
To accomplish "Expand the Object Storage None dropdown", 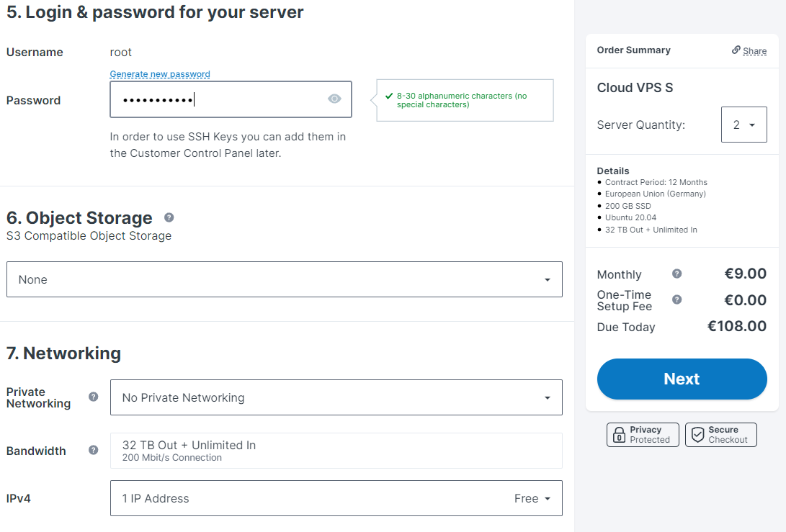I will pos(285,279).
